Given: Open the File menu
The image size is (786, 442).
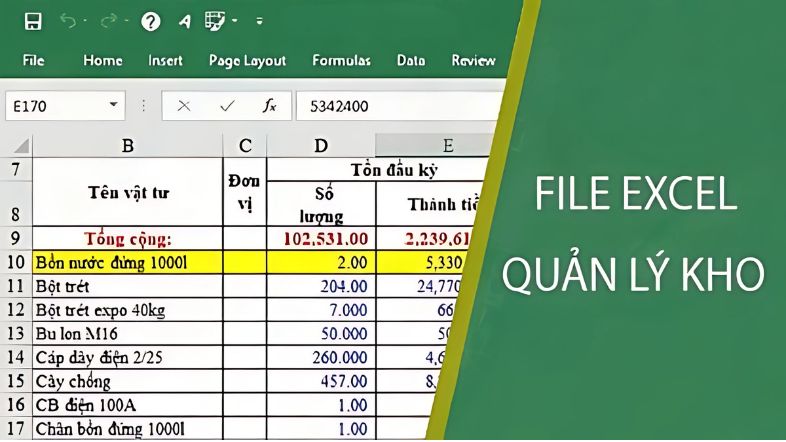Looking at the screenshot, I should click(33, 60).
